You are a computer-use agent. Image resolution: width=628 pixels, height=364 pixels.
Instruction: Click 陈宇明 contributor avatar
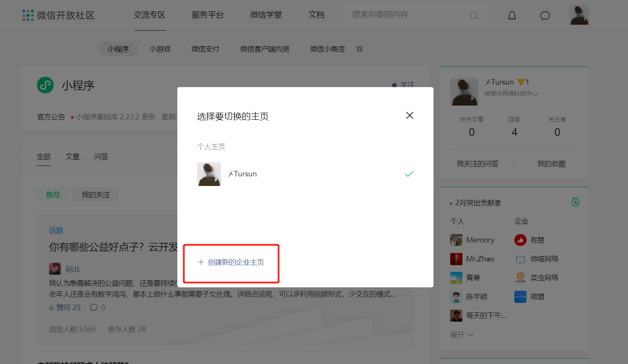tap(456, 297)
